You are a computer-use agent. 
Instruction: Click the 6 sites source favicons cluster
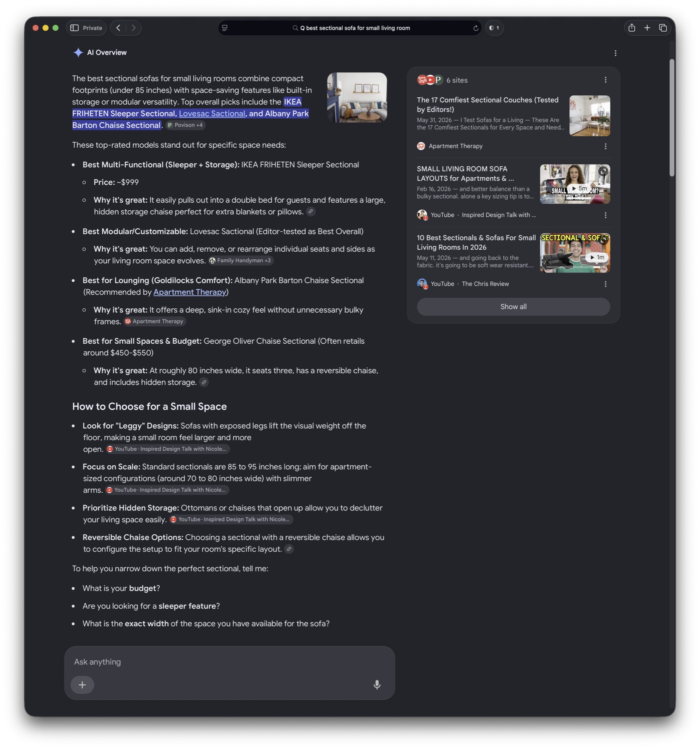click(430, 80)
